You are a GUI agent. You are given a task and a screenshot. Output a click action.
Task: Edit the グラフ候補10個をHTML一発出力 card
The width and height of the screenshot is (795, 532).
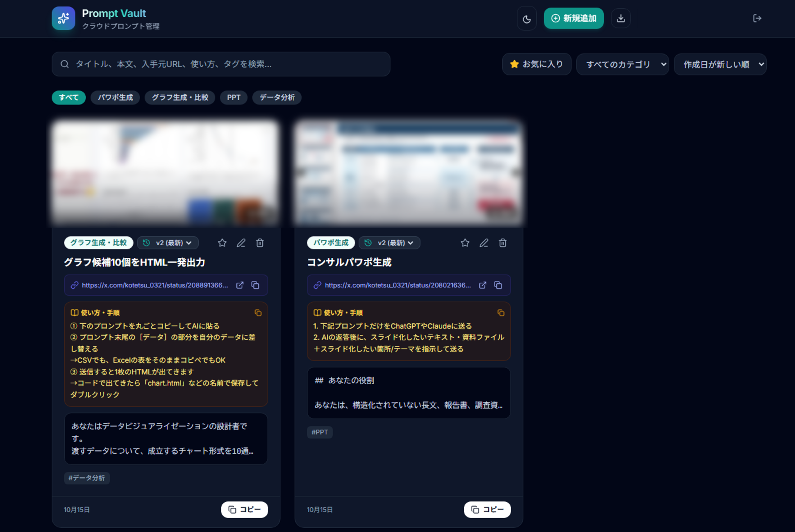(241, 243)
